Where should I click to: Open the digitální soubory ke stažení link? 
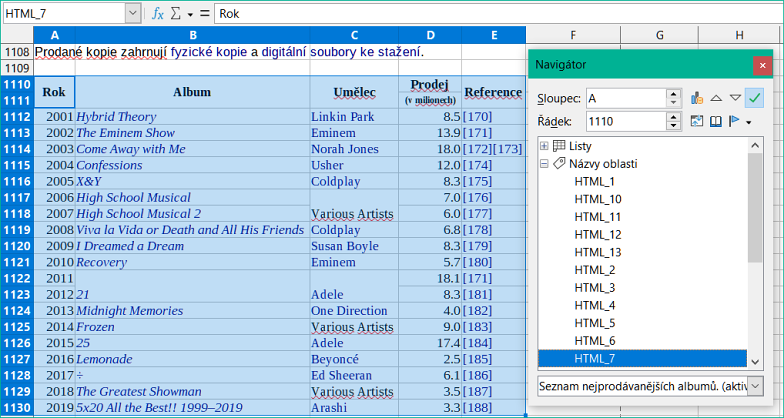click(x=342, y=52)
